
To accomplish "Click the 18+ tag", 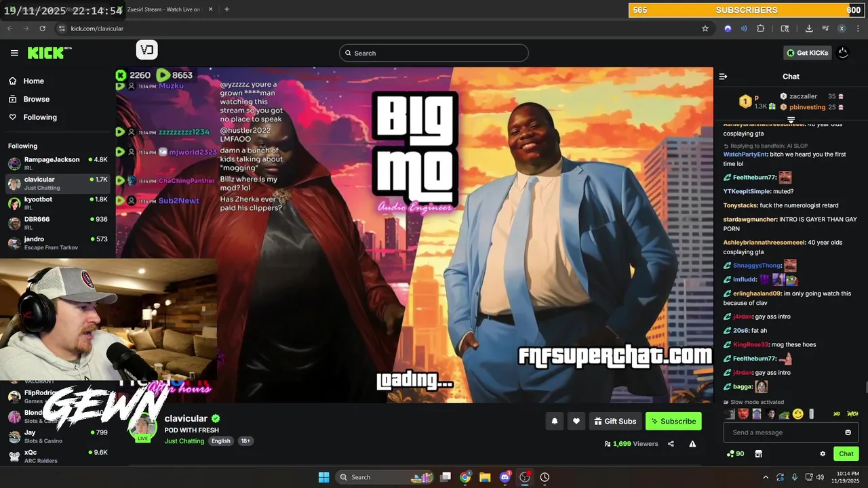I will [x=245, y=441].
